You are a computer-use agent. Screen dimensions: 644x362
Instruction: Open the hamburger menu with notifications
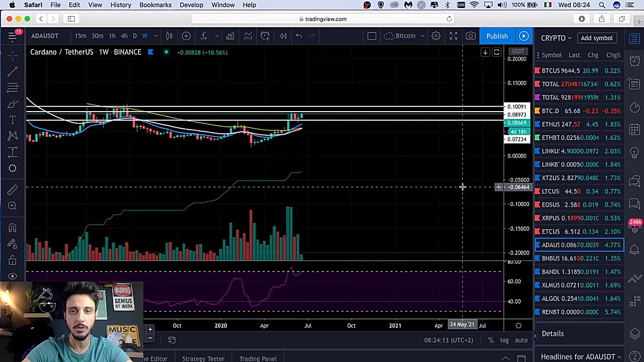(x=13, y=35)
